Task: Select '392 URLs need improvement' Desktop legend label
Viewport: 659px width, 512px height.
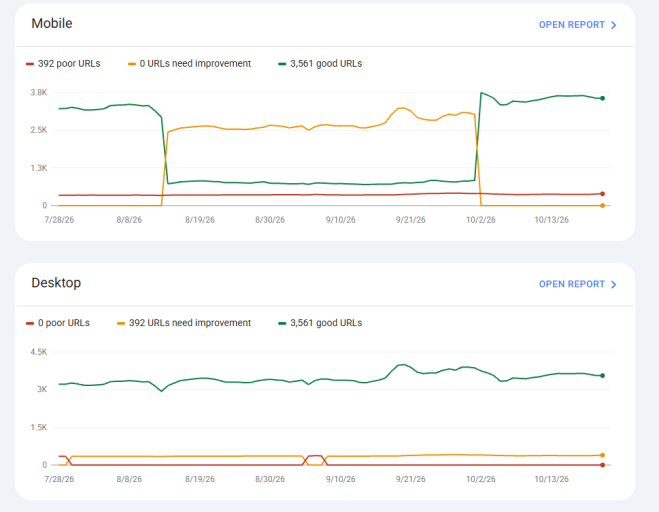Action: point(190,323)
